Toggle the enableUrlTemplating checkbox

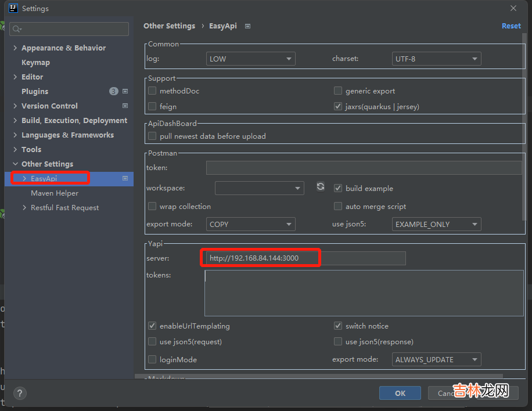[152, 326]
